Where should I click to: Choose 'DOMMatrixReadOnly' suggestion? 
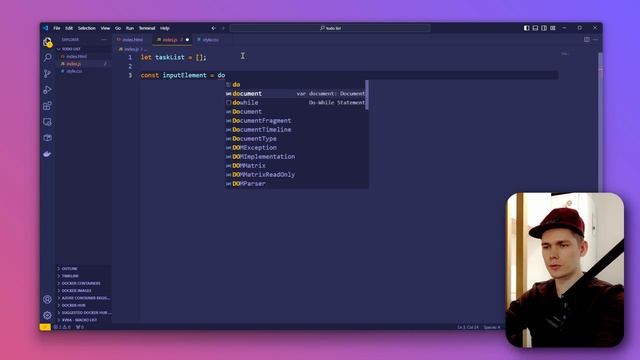point(297,174)
